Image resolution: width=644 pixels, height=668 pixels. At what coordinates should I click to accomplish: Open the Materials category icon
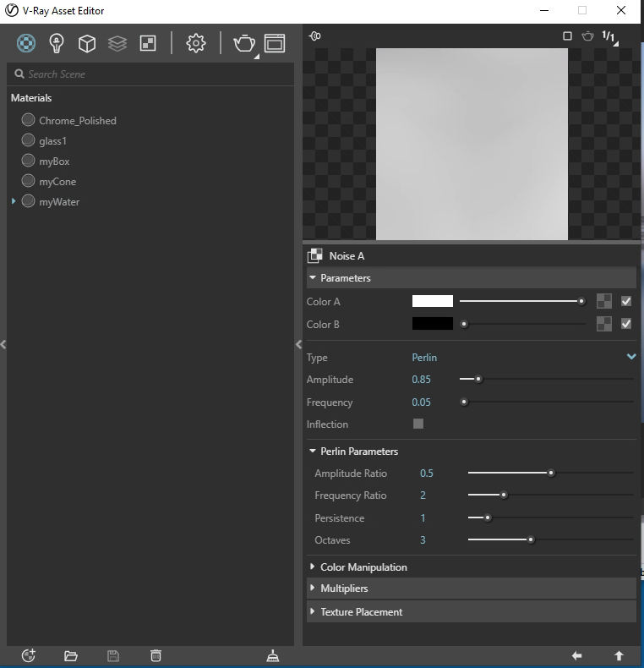(26, 43)
